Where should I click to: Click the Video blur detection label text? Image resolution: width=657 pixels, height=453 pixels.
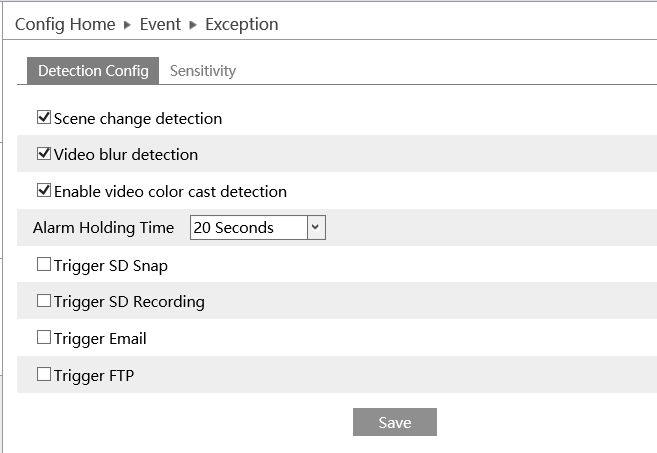126,155
